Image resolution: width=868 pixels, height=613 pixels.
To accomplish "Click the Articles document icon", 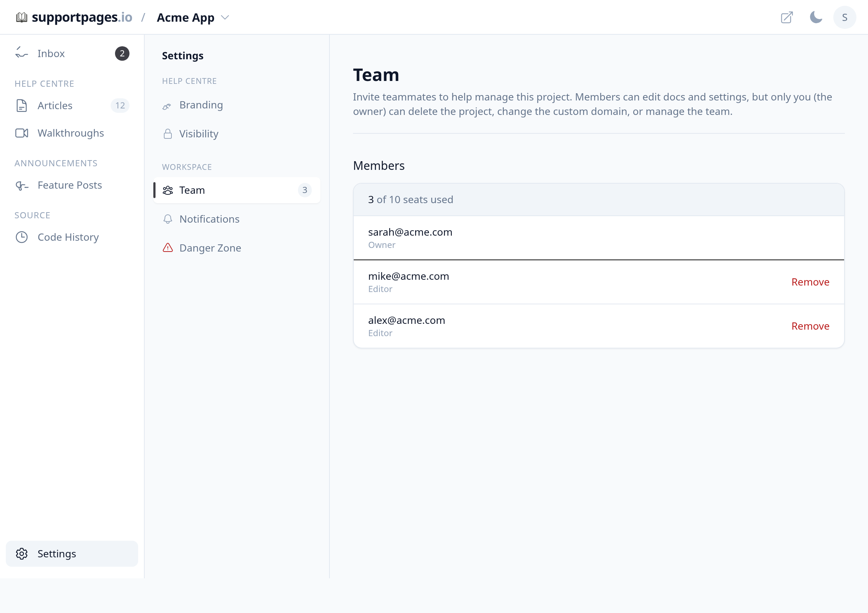I will coord(22,106).
